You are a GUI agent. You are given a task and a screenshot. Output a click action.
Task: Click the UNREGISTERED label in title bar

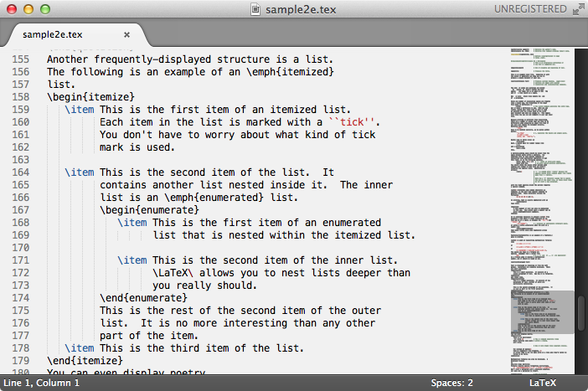tap(530, 9)
